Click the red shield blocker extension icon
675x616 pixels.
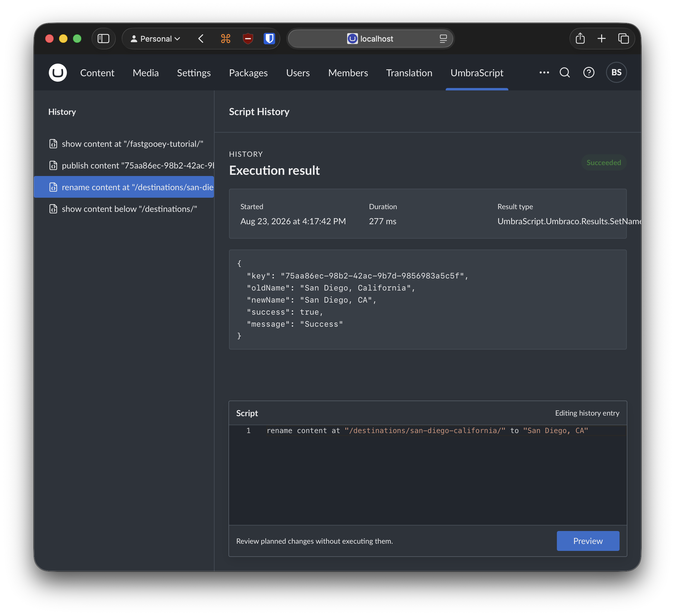pos(248,39)
